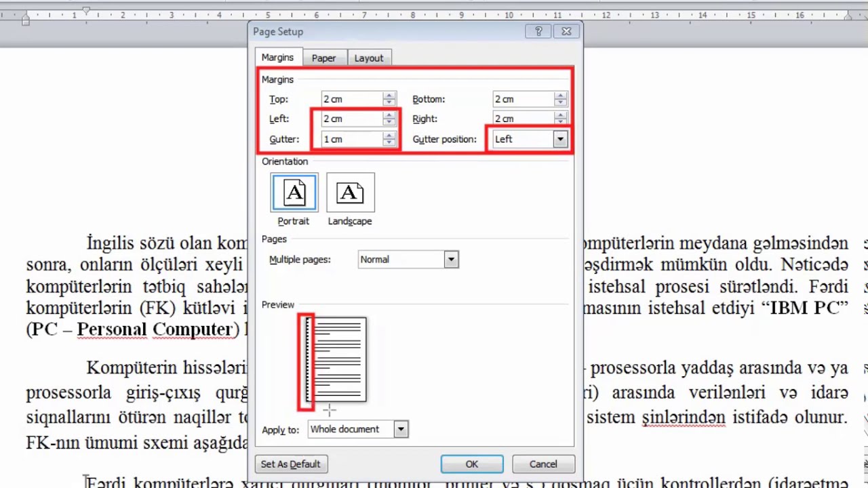Click the word "Personal Computer" in document
This screenshot has height=488, width=868.
pos(155,329)
